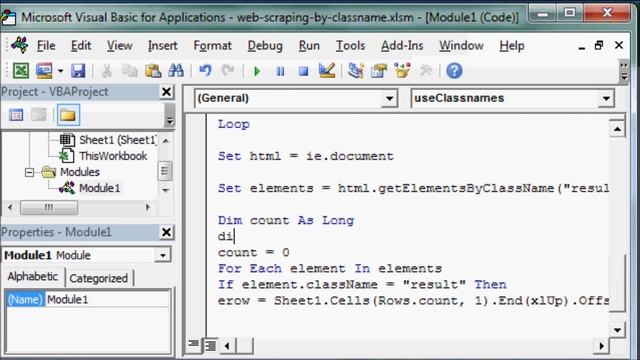Switch to the Categorized tab

(x=98, y=278)
